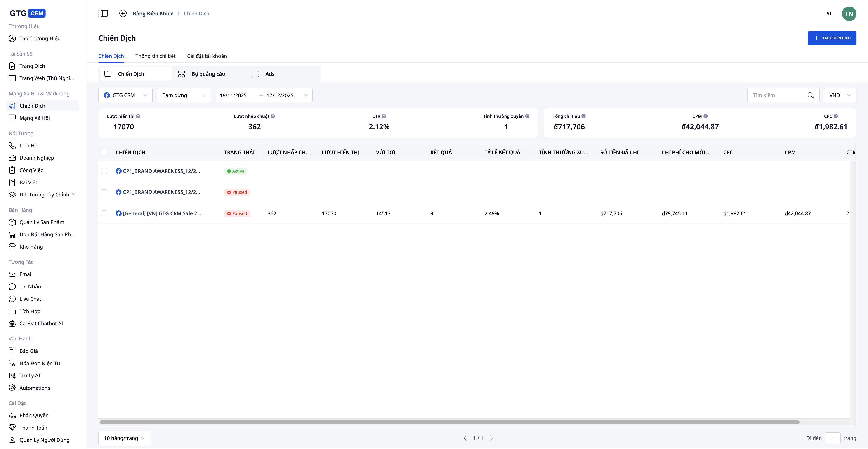Expand the Tạm dừng status filter
The image size is (868, 449).
pyautogui.click(x=184, y=95)
